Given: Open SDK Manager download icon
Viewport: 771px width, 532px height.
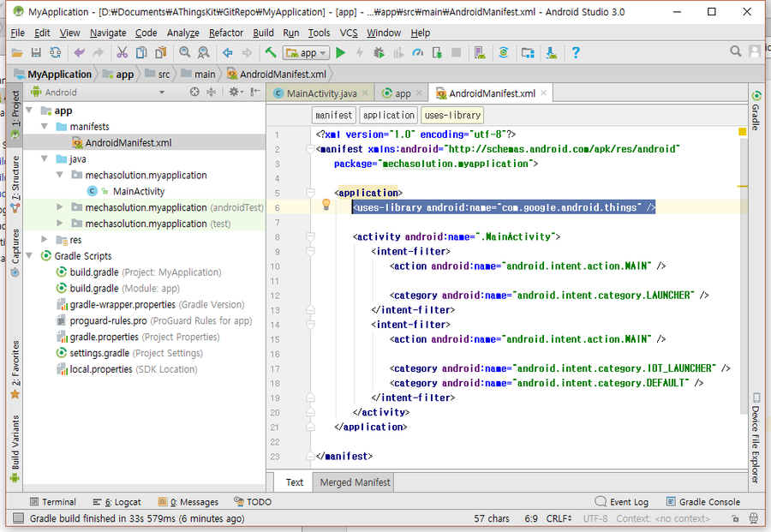Looking at the screenshot, I should (x=552, y=52).
